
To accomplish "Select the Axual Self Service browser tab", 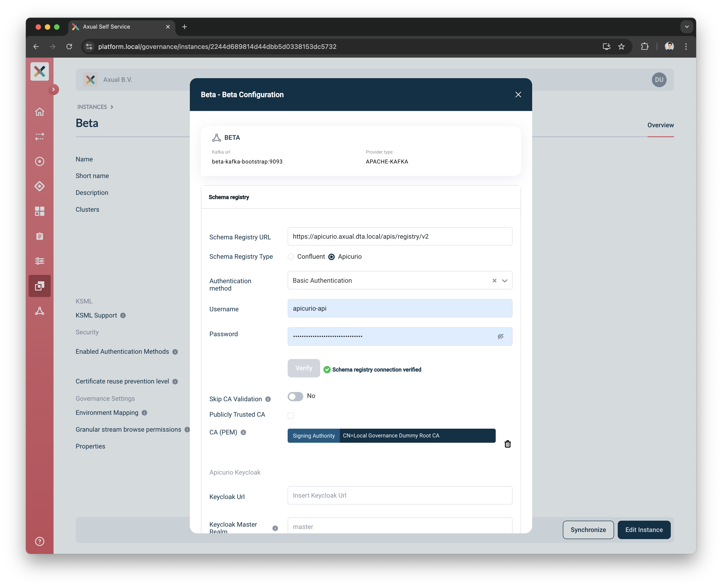I will click(x=121, y=27).
